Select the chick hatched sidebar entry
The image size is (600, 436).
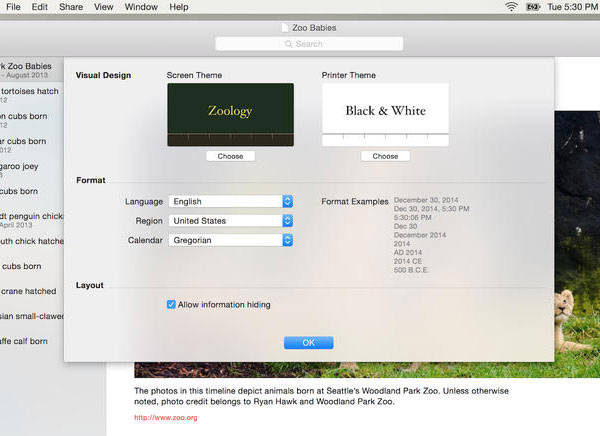click(x=32, y=241)
